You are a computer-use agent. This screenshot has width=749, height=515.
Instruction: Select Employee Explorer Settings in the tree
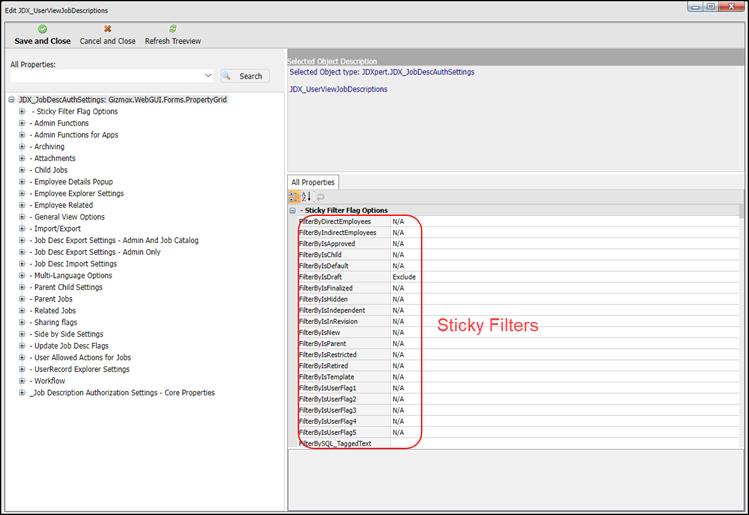[77, 193]
